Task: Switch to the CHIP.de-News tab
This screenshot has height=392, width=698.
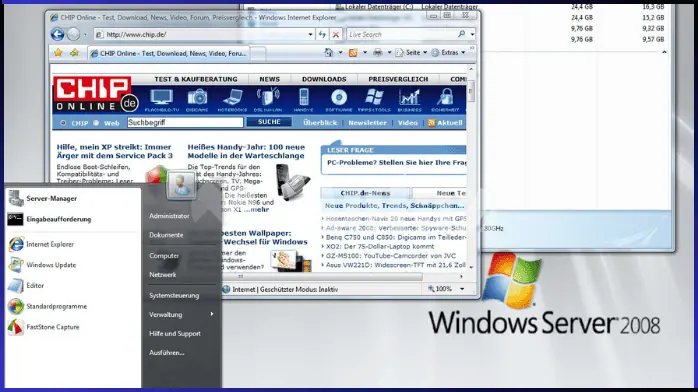Action: click(365, 193)
